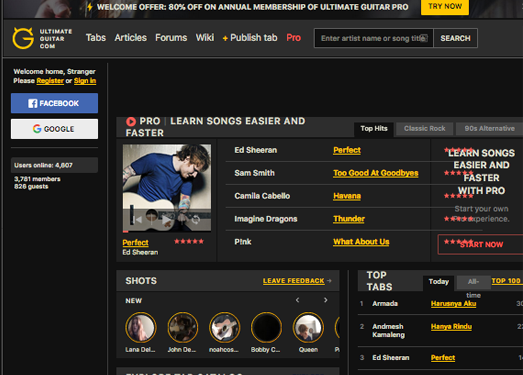
Task: Click 'P!nk' artist text
Action: click(243, 242)
